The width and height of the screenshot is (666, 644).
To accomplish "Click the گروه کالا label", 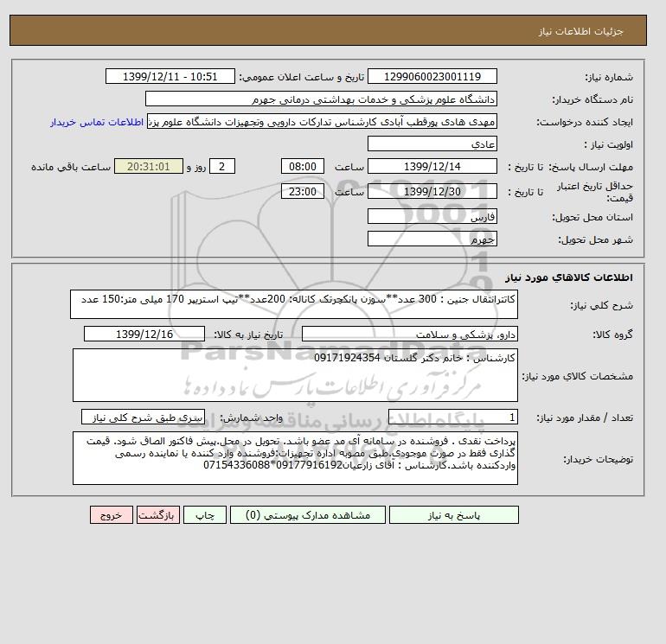I will pos(612,335).
